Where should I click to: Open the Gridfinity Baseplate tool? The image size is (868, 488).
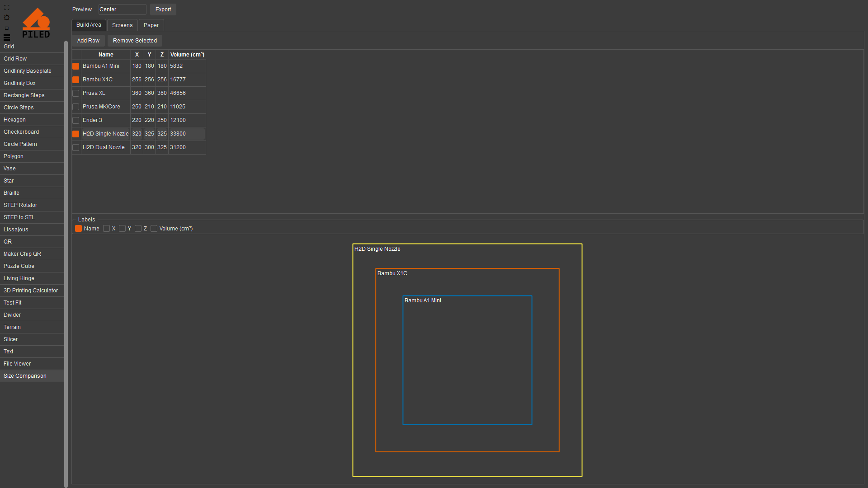pyautogui.click(x=32, y=71)
